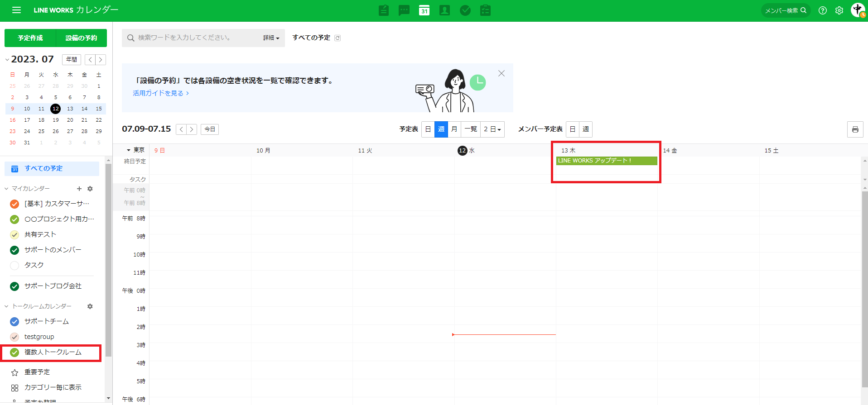Open the survey clipboard icon in header
868x405 pixels.
(x=485, y=10)
